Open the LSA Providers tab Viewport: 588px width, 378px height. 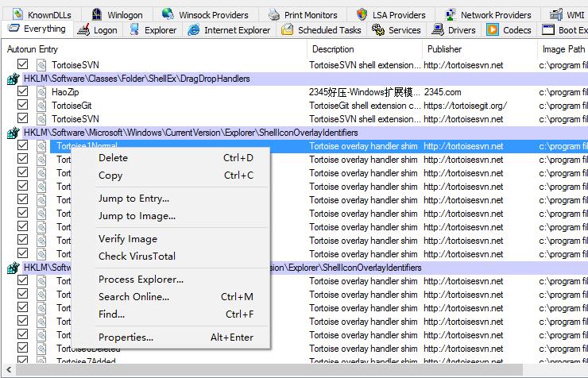pos(391,14)
